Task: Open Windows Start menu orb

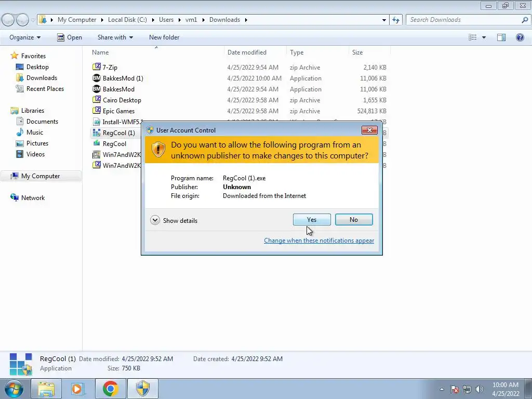Action: coord(14,389)
